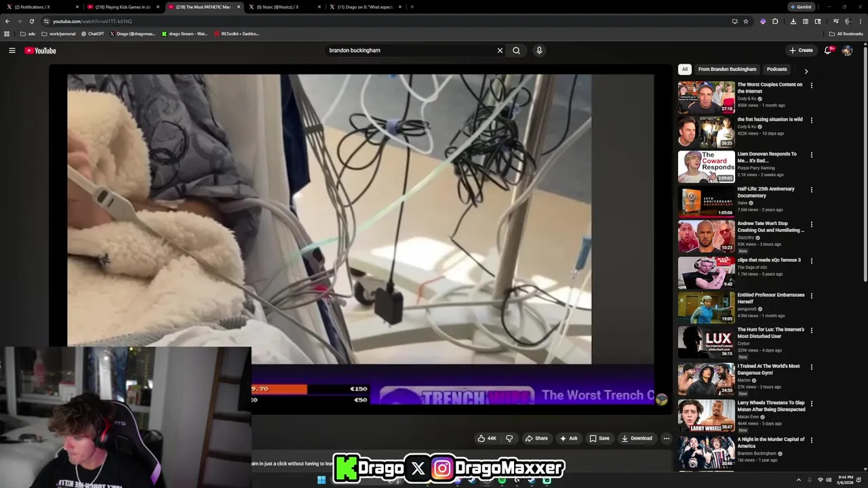This screenshot has width=868, height=488.
Task: Reload the current page
Action: pos(31,21)
